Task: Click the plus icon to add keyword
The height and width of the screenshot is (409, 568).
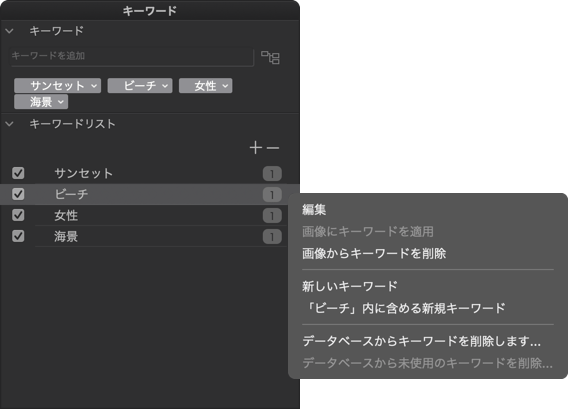Action: coord(256,148)
